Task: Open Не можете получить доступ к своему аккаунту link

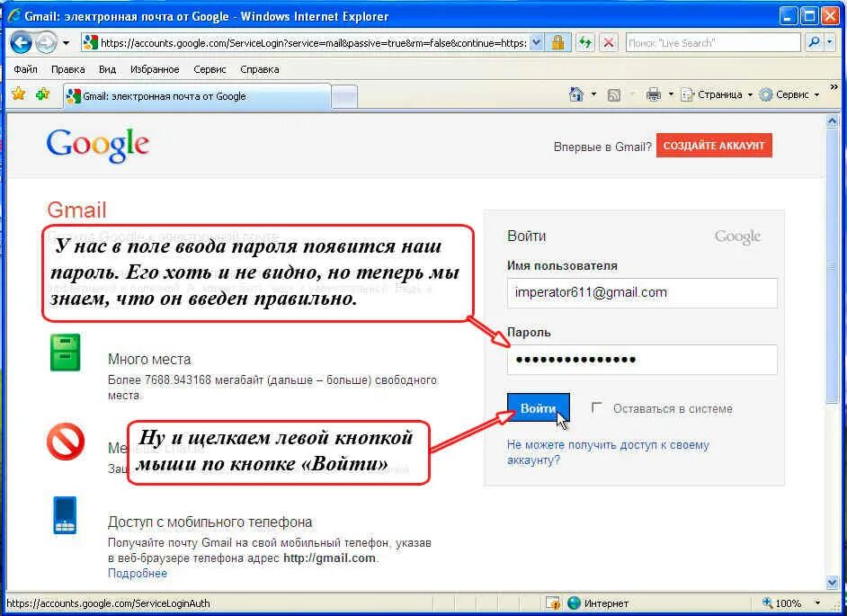Action: [608, 452]
